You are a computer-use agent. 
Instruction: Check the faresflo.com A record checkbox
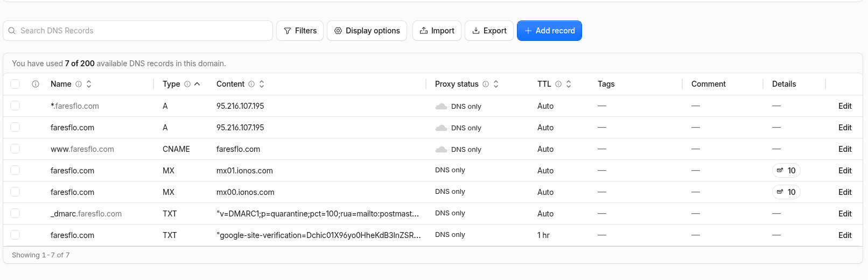pyautogui.click(x=15, y=127)
